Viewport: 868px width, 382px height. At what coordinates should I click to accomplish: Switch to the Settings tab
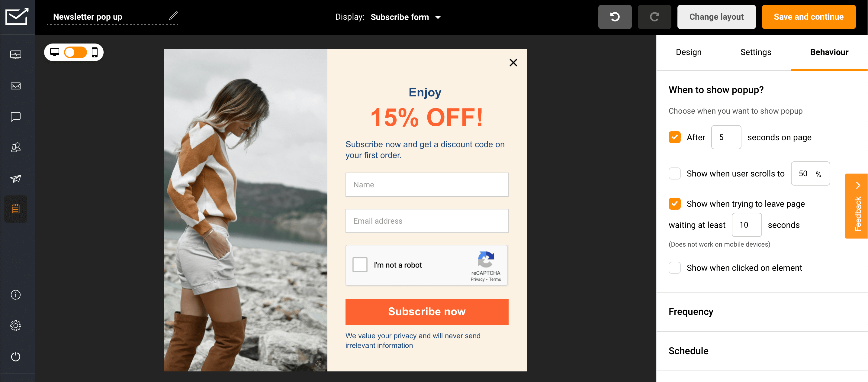755,52
